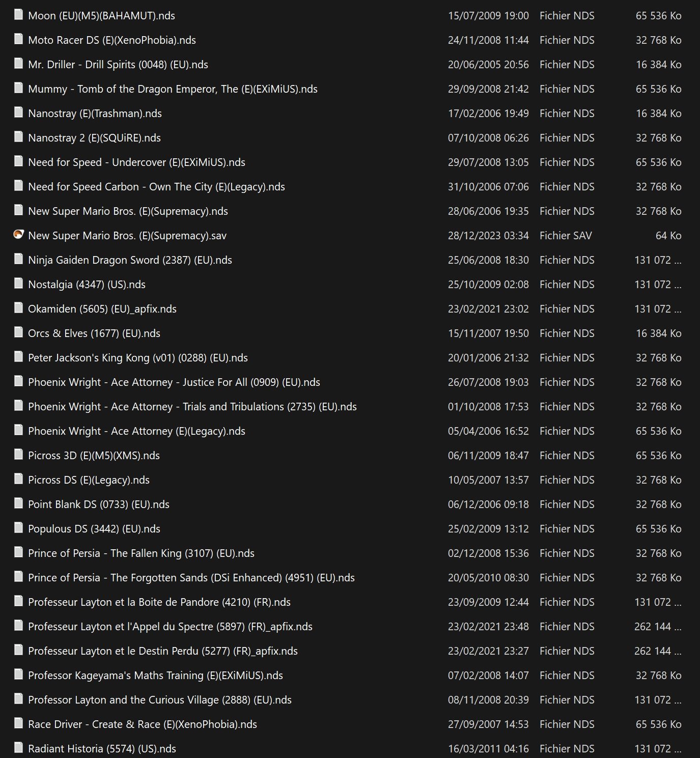Select the Race Driver - Create & Race file icon
This screenshot has width=700, height=758.
[x=18, y=723]
